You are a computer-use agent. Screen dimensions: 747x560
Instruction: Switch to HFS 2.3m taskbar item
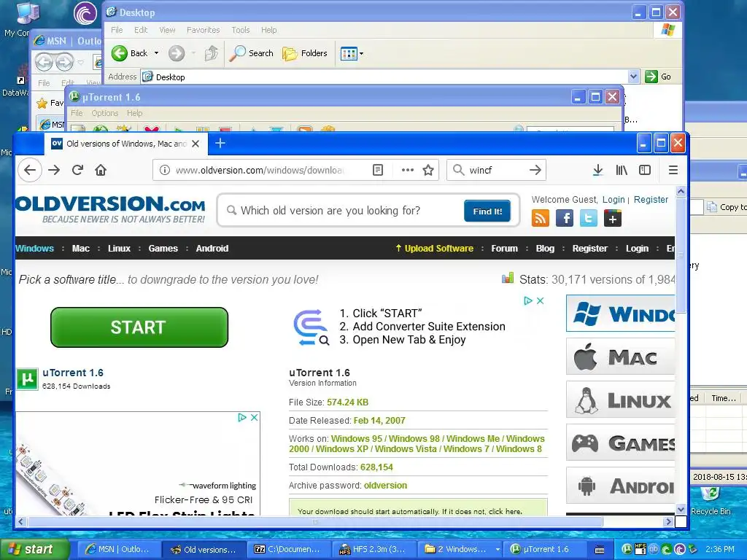pyautogui.click(x=373, y=549)
